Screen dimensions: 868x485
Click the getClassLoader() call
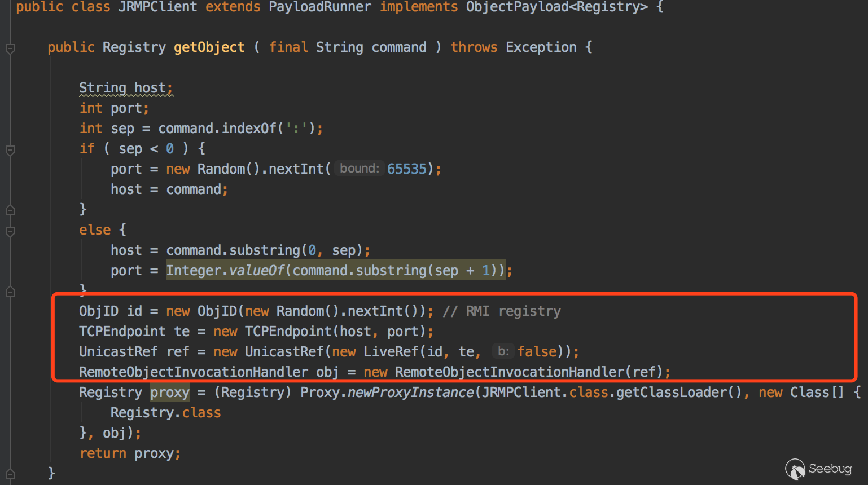(x=679, y=393)
